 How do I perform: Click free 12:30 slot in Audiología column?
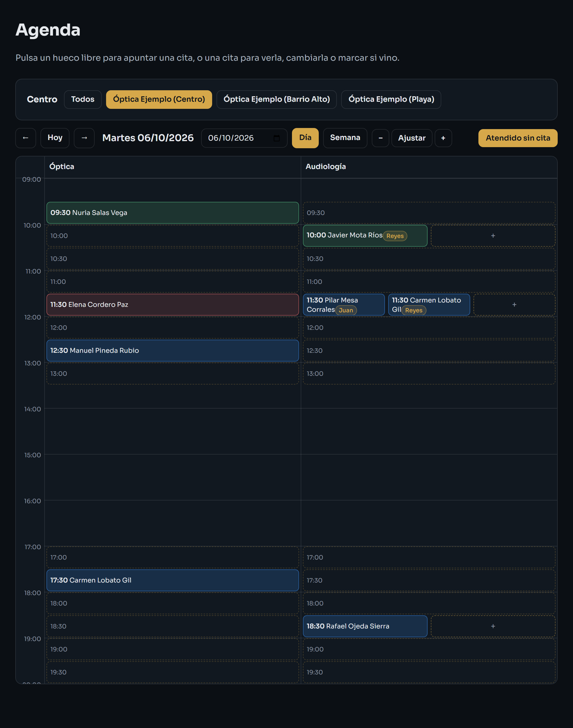pyautogui.click(x=429, y=350)
